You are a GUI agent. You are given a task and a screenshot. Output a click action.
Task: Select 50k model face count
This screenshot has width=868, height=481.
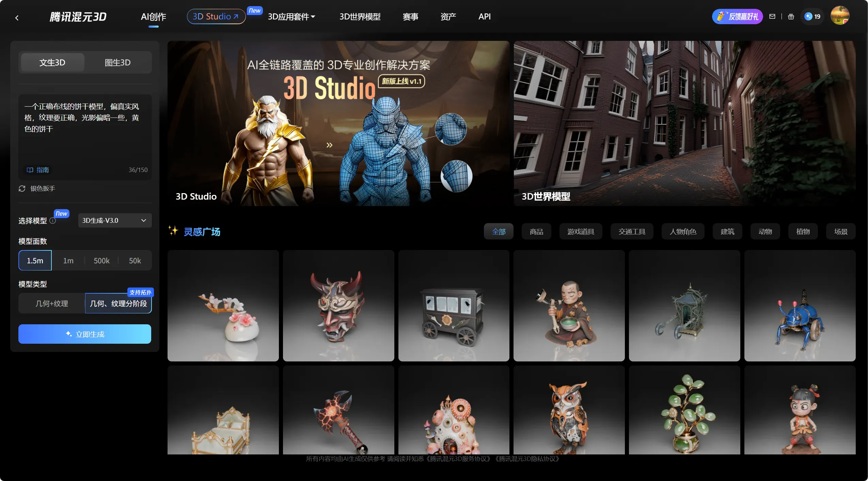[x=135, y=261]
